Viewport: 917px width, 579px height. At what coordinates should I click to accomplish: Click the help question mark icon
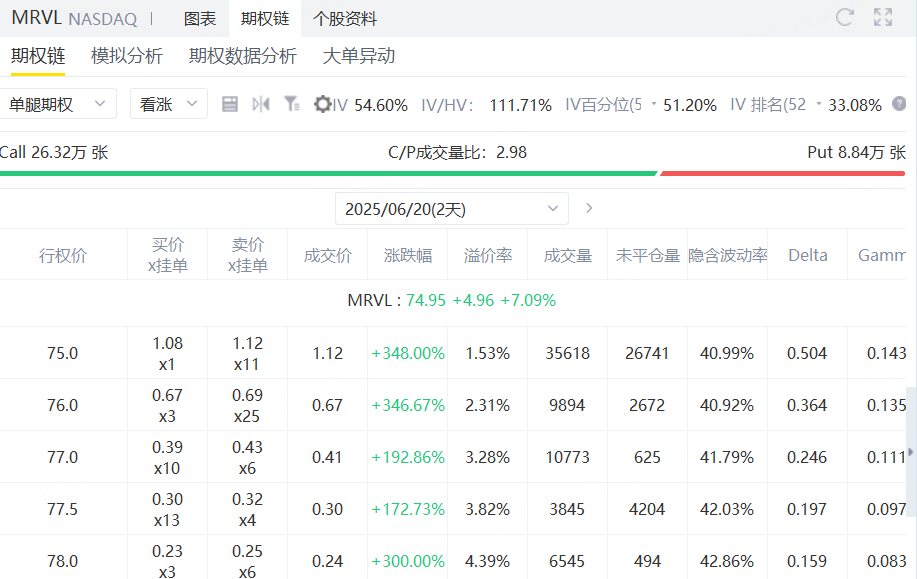pyautogui.click(x=899, y=104)
